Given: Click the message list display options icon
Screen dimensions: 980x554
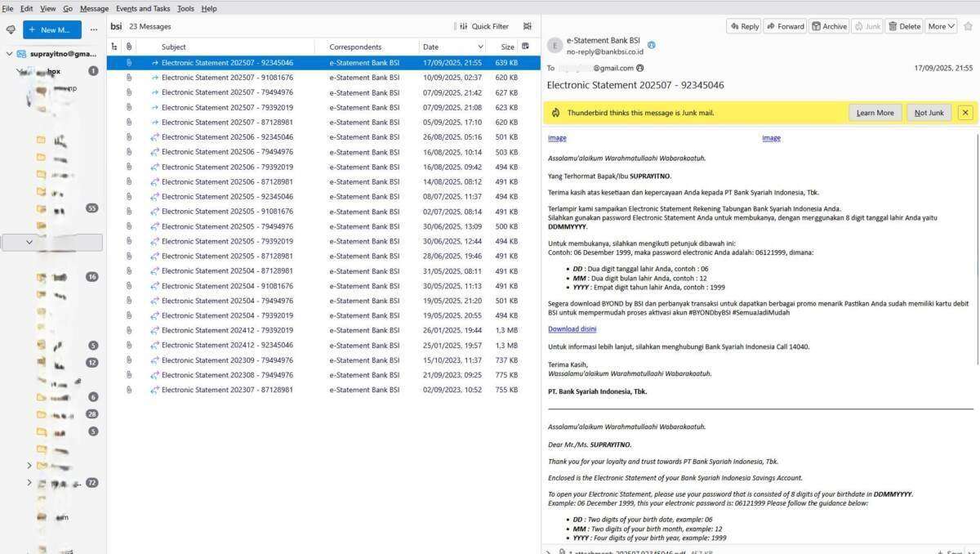Looking at the screenshot, I should (x=528, y=26).
